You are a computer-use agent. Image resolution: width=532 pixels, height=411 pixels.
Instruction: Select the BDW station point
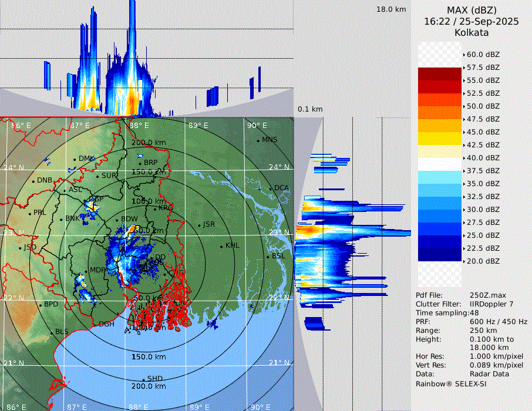[x=117, y=220]
